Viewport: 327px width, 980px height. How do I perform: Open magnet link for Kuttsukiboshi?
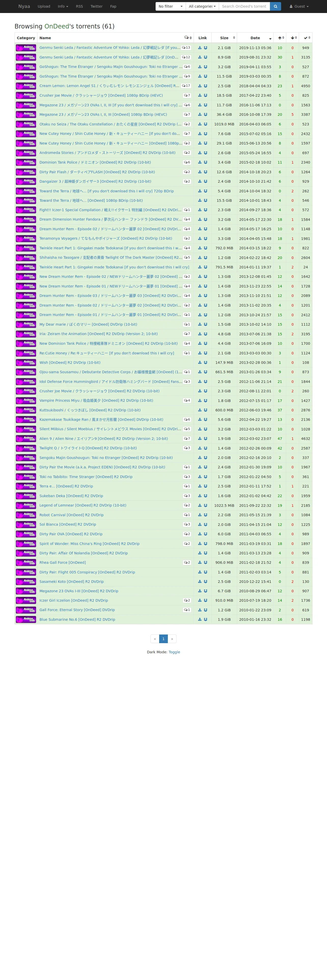(206, 410)
